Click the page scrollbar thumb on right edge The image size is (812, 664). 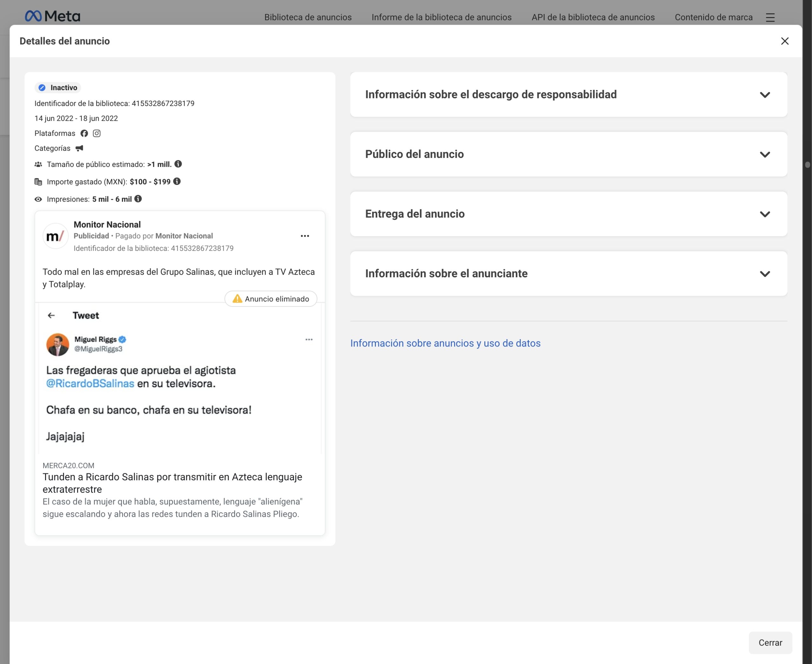pos(808,165)
